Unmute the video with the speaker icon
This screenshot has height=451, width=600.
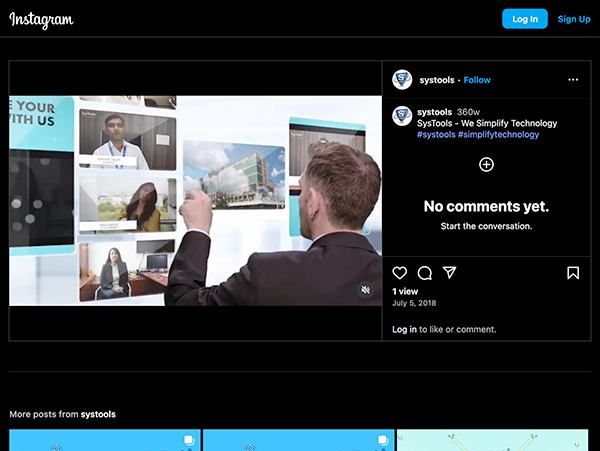366,290
